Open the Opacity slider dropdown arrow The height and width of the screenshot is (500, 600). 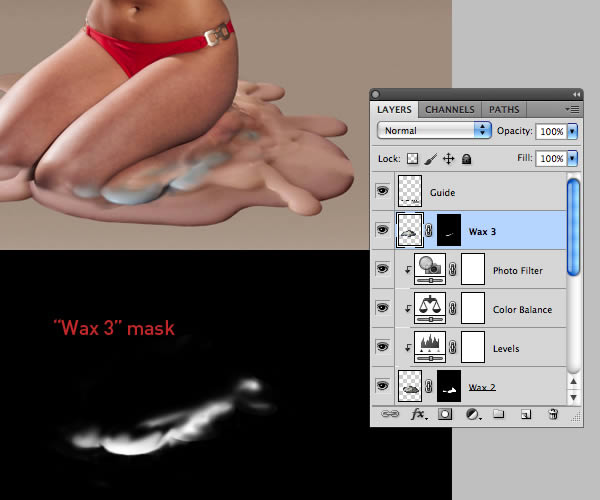(x=572, y=131)
